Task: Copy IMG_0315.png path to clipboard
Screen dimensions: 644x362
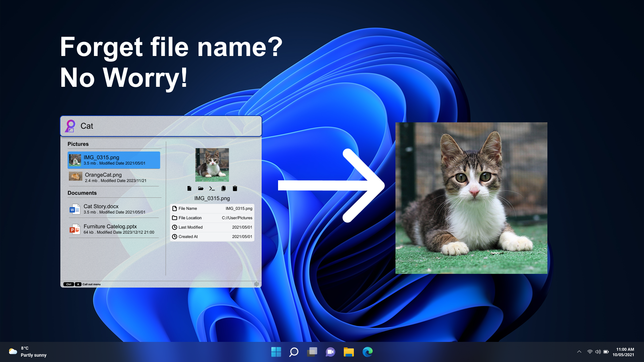Action: click(x=235, y=188)
